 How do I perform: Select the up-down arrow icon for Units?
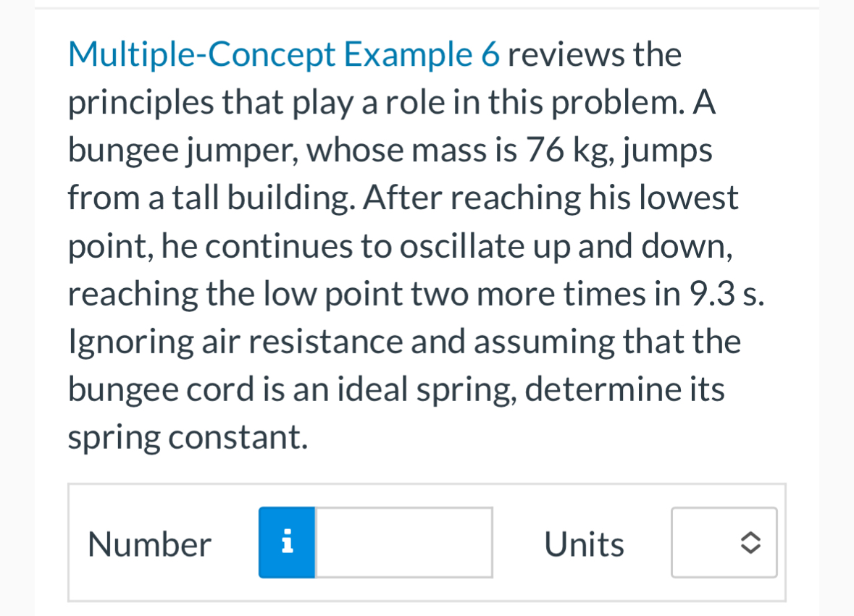tap(750, 542)
